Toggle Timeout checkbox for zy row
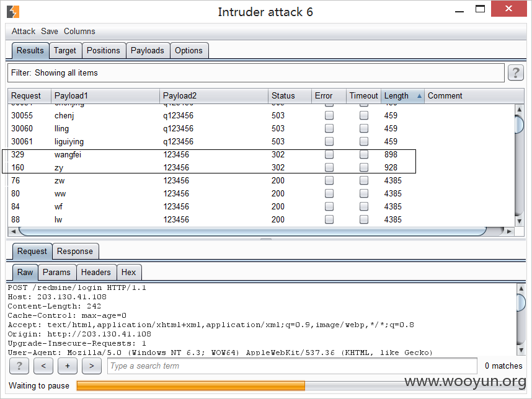Screen dimensions: 532x399 [x=364, y=167]
